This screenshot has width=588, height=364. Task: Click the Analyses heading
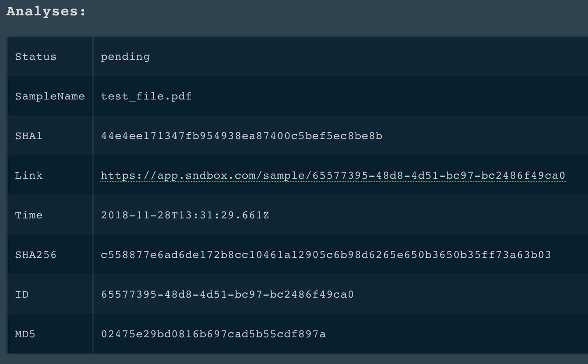47,11
